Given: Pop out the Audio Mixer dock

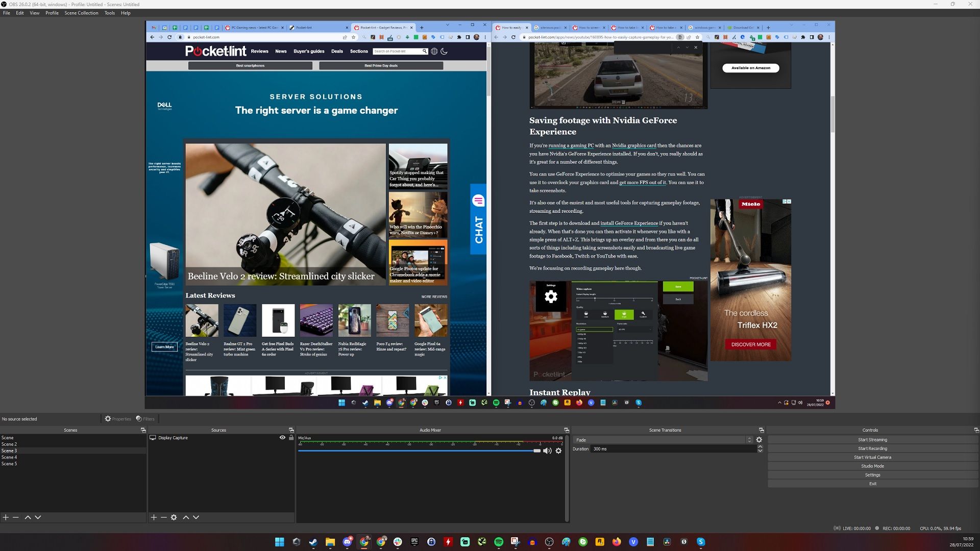Looking at the screenshot, I should click(x=567, y=430).
